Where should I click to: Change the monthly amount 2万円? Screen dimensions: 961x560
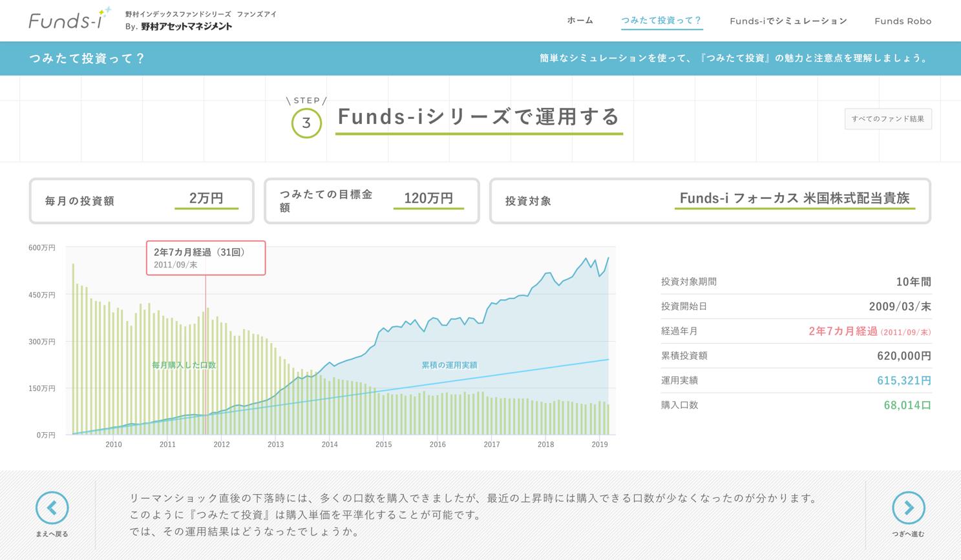[206, 199]
